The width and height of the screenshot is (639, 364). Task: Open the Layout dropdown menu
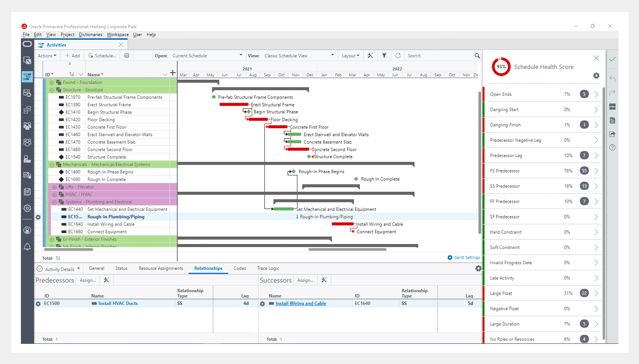(x=351, y=56)
